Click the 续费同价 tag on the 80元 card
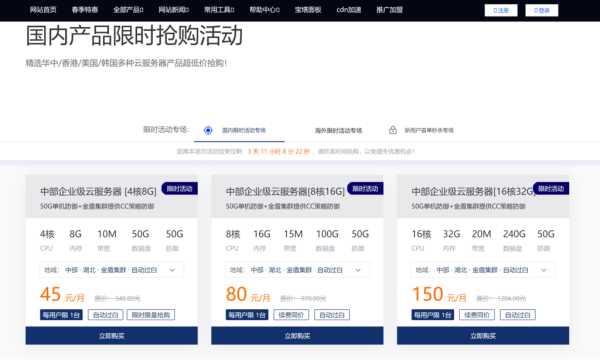This screenshot has width=600, height=360. [x=291, y=315]
